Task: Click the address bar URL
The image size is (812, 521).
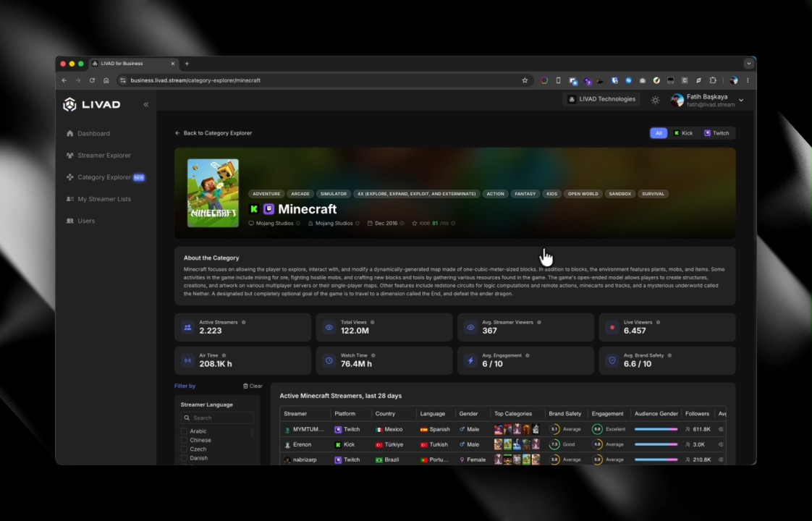Action: 195,80
